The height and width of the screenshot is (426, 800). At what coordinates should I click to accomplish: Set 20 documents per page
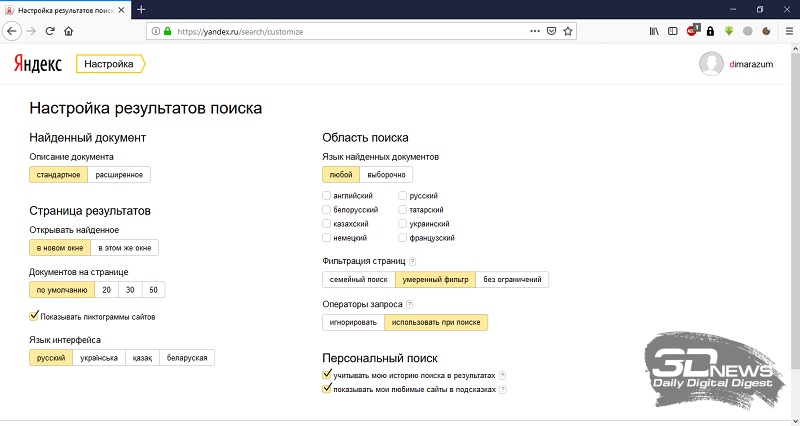[107, 290]
